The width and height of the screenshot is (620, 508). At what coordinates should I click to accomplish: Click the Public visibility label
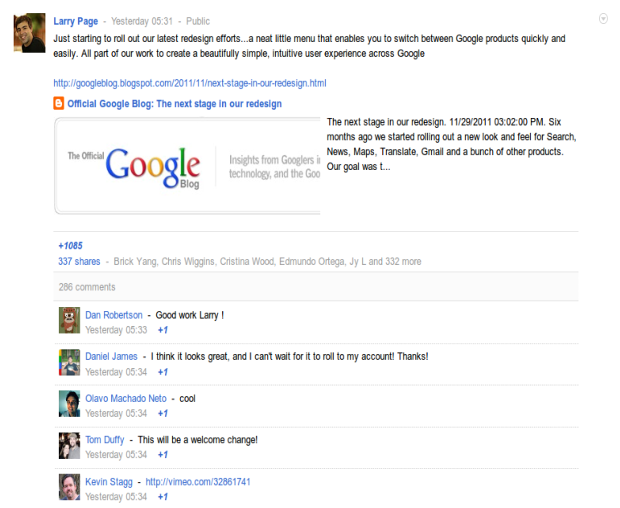coord(198,21)
